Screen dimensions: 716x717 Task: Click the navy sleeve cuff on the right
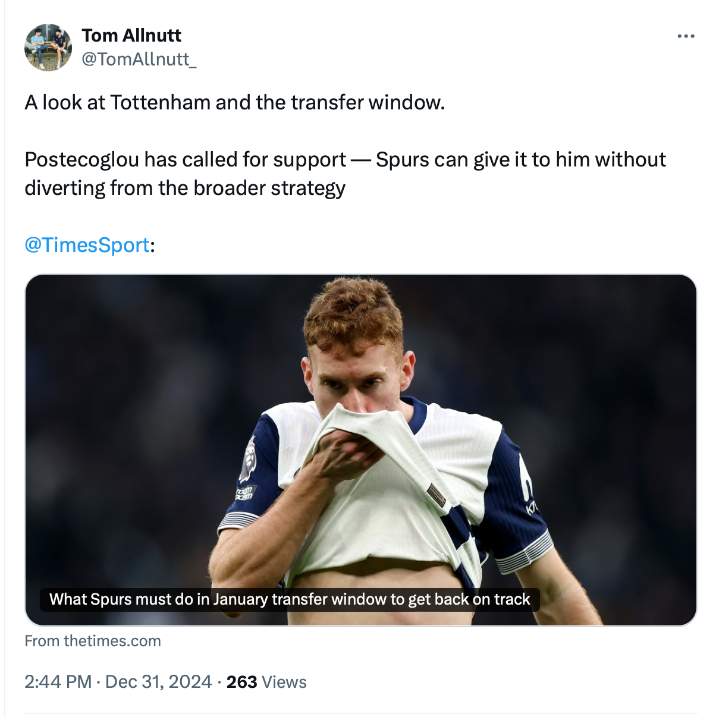pyautogui.click(x=527, y=552)
